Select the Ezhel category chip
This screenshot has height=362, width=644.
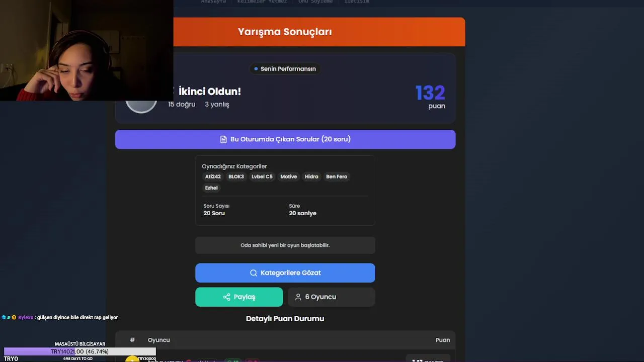coord(211,188)
